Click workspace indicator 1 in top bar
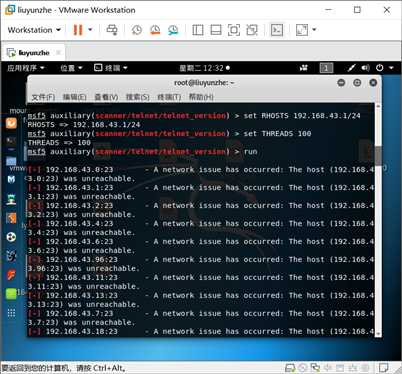The image size is (402, 374). pyautogui.click(x=326, y=68)
